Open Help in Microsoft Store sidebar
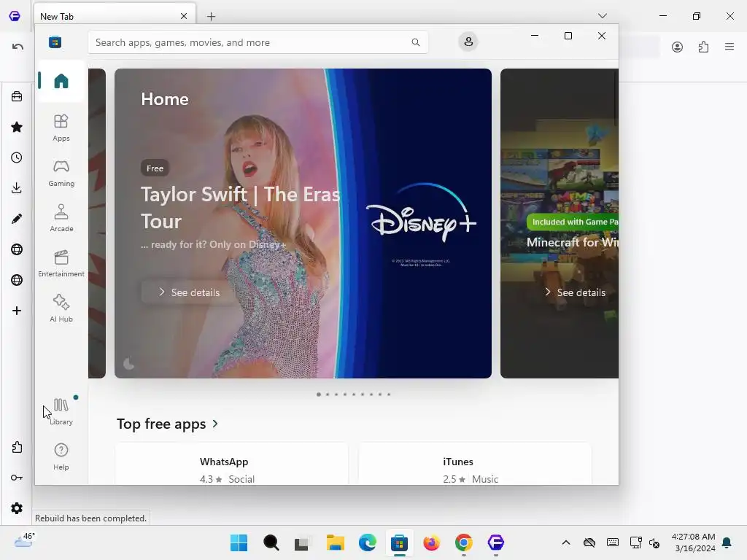The image size is (747, 560). click(61, 457)
